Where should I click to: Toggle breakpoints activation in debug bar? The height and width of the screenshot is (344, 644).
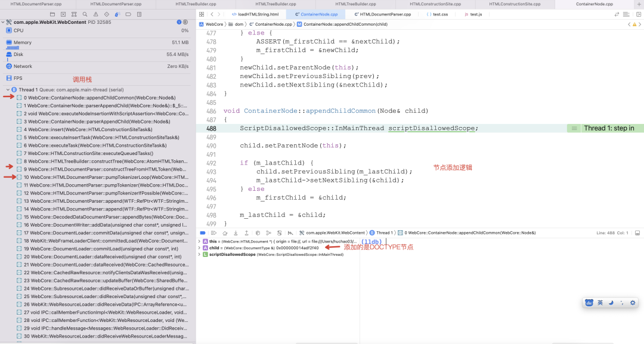[203, 233]
